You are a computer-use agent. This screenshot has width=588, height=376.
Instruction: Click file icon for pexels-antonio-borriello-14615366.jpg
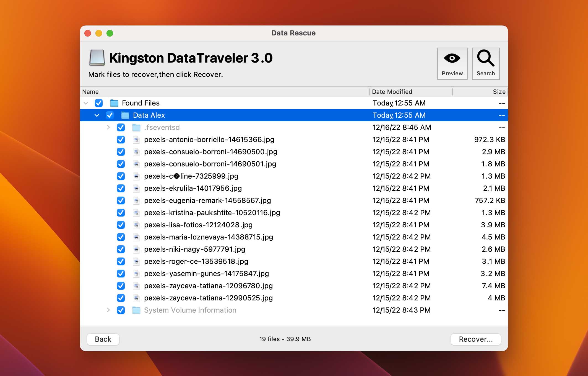136,140
